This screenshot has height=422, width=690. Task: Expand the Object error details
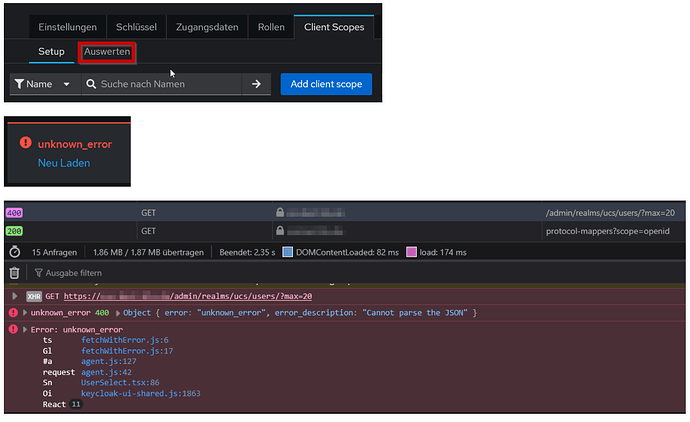[118, 313]
